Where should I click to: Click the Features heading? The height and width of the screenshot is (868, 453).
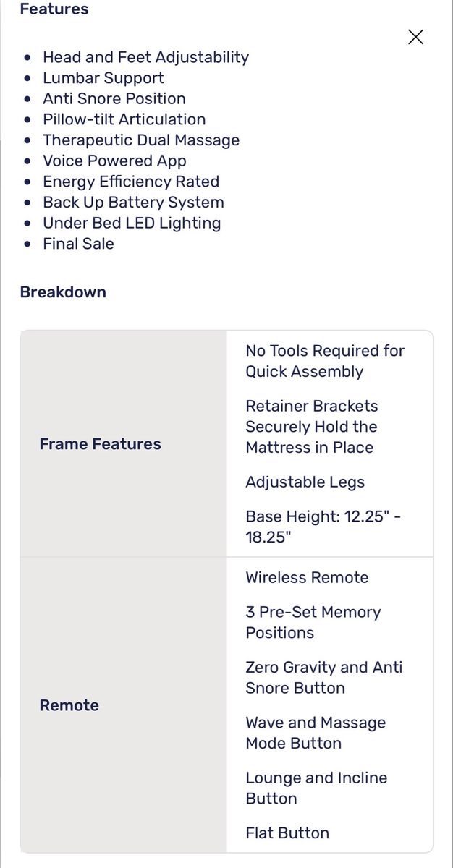tap(54, 9)
